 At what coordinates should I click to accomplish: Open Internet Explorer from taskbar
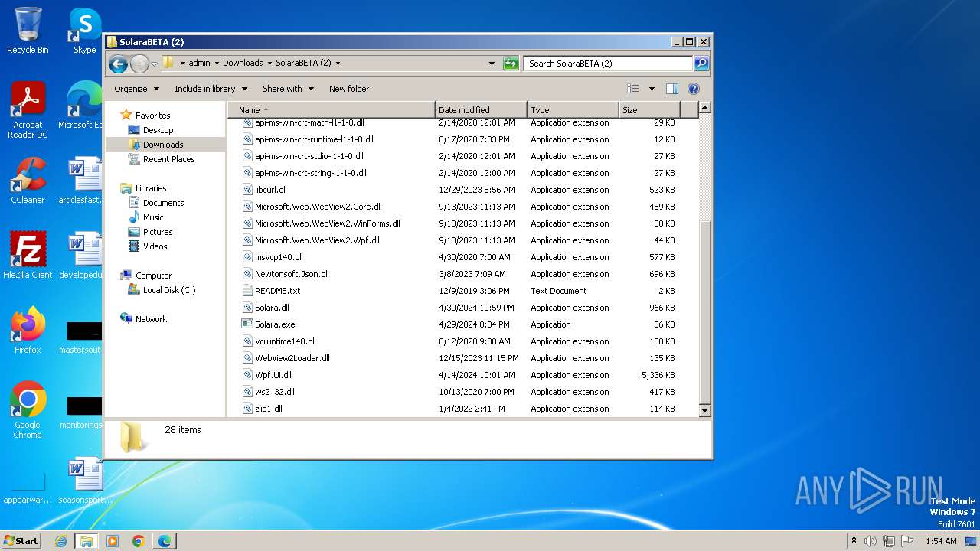point(60,541)
